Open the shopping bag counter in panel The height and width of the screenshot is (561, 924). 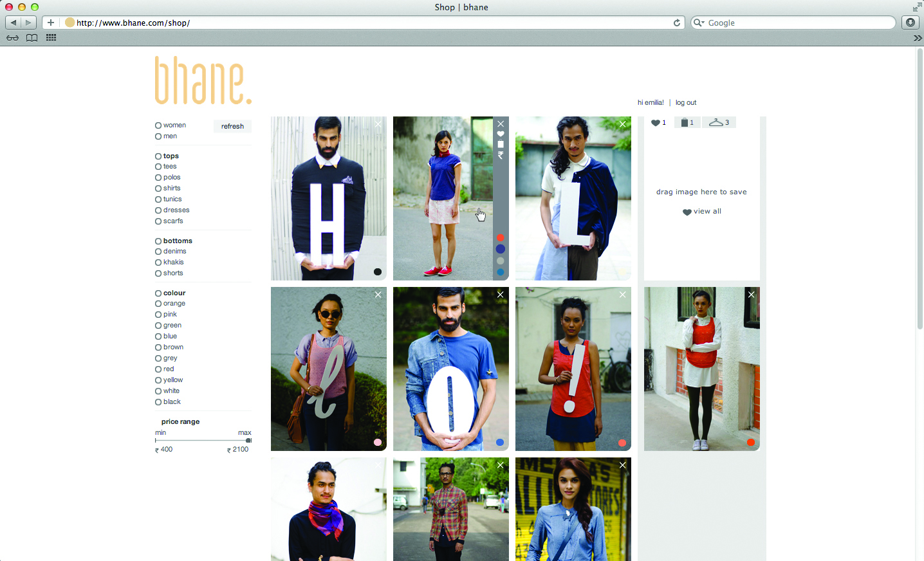pos(687,122)
